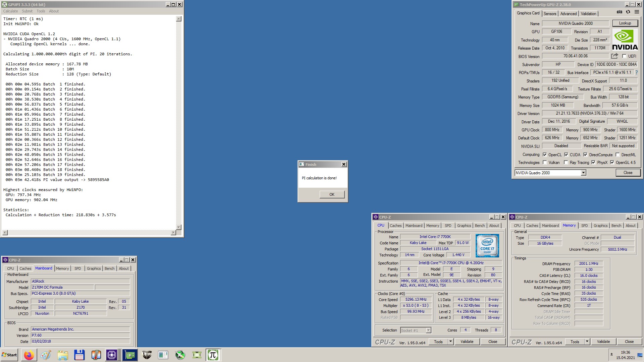Expand Tools dropdown arrow in CPU-Z Memory window

tap(587, 342)
